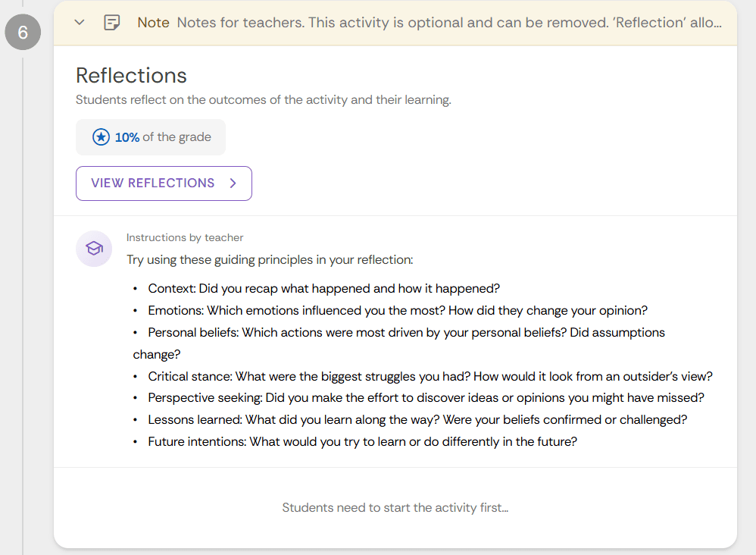Click the 'Emotions' guiding principle bullet
756x555 pixels.
[x=397, y=311]
